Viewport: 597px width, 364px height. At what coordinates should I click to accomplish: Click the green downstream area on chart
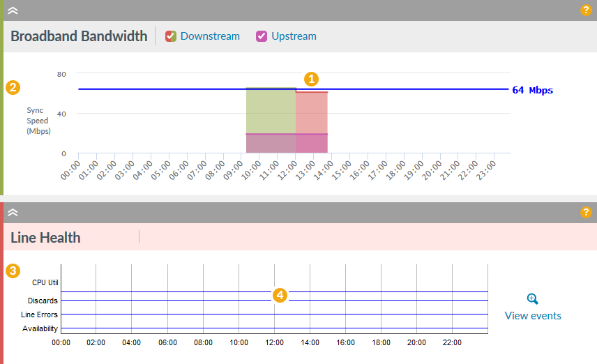point(271,112)
